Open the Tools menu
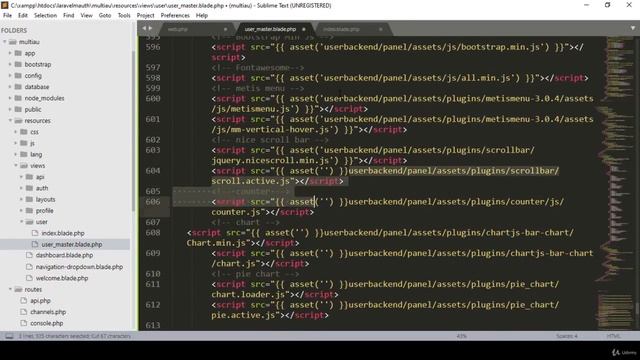This screenshot has width=640, height=360. (124, 16)
